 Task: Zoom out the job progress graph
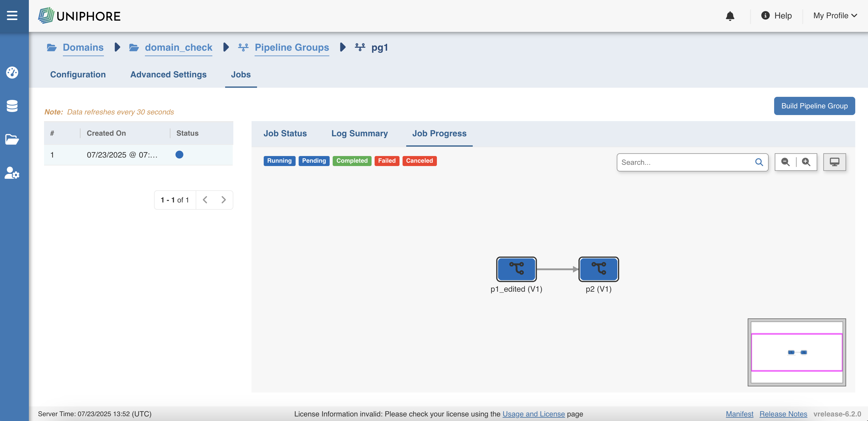click(785, 162)
